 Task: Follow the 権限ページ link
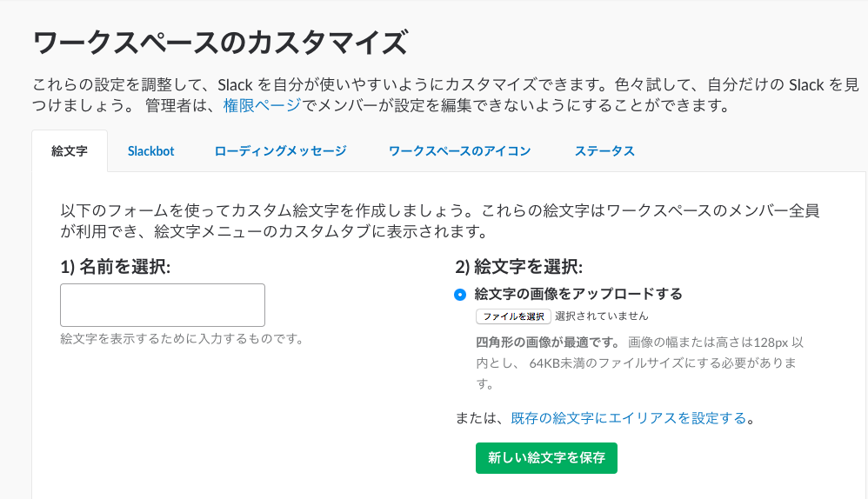coord(262,106)
